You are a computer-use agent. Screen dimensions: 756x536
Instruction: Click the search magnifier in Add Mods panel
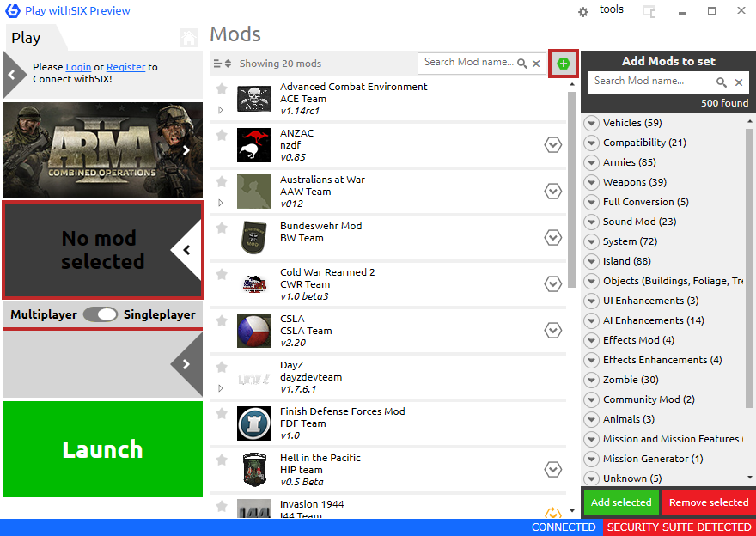point(722,82)
